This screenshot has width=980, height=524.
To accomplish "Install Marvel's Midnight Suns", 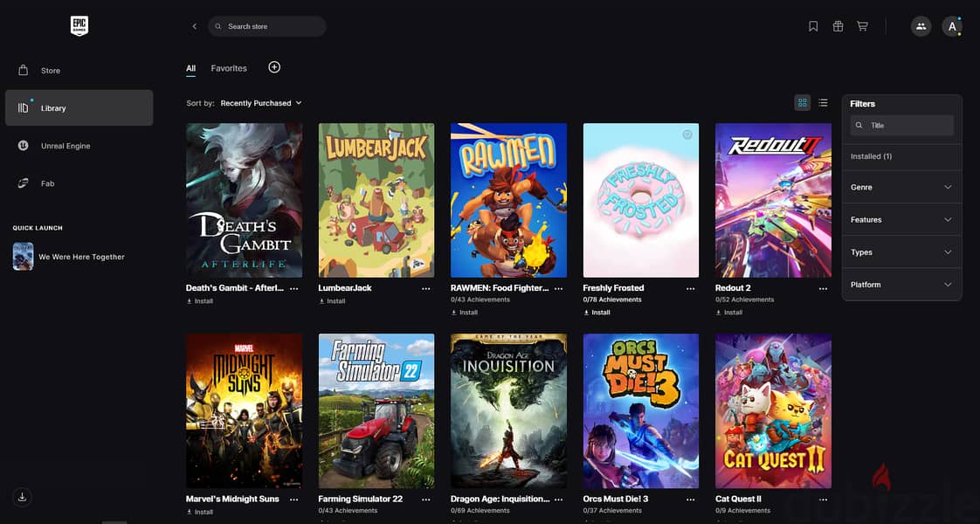I will pyautogui.click(x=200, y=512).
